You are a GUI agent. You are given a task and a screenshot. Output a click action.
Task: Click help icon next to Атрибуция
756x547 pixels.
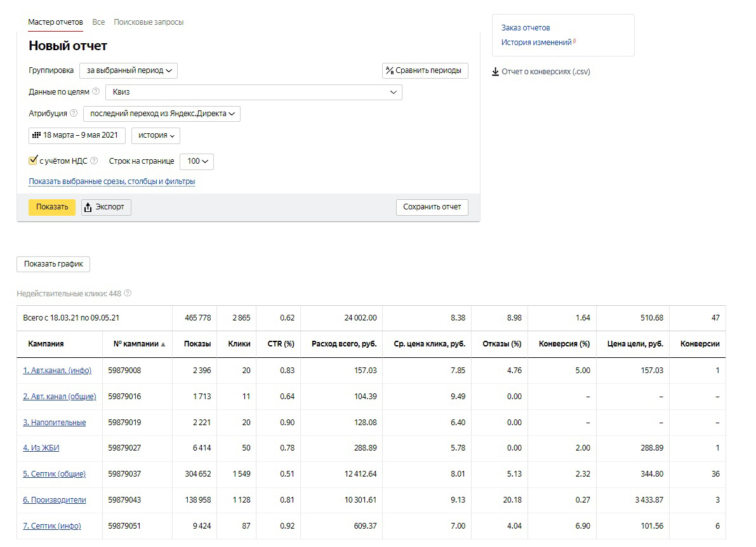pos(73,113)
